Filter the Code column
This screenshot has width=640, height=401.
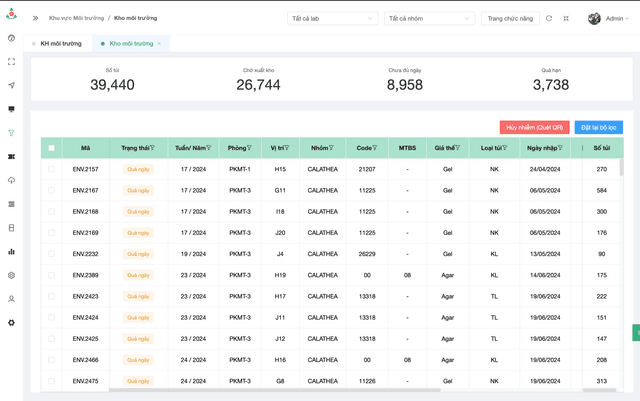375,148
